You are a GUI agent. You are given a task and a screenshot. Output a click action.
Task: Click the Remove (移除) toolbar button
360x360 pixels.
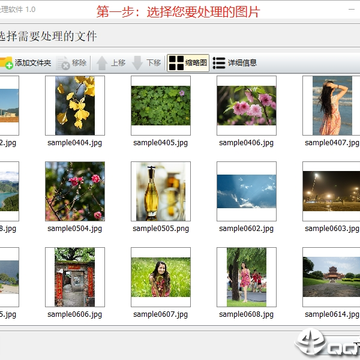click(x=71, y=63)
